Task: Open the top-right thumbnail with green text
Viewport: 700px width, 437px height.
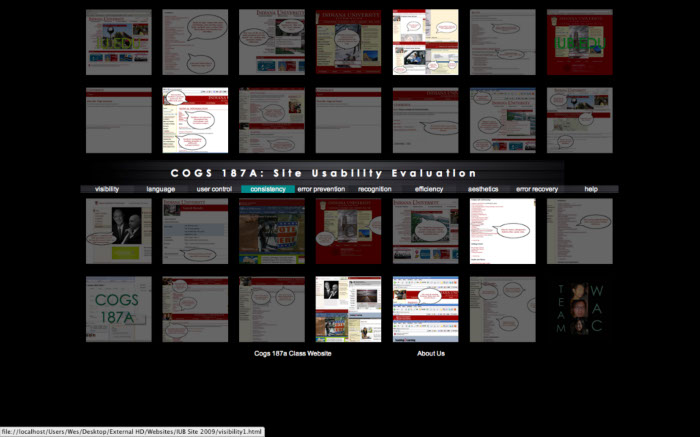Action: tap(580, 42)
